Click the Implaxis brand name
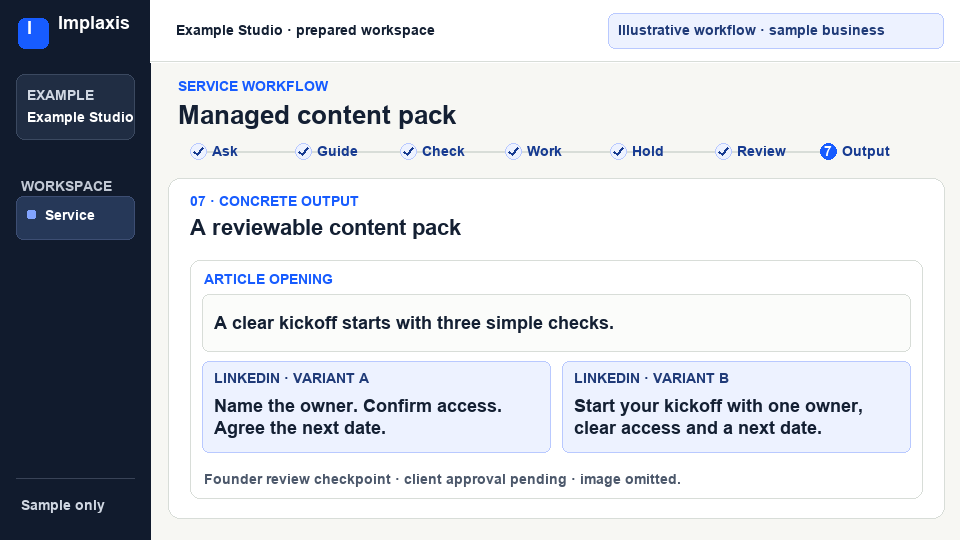 (94, 23)
